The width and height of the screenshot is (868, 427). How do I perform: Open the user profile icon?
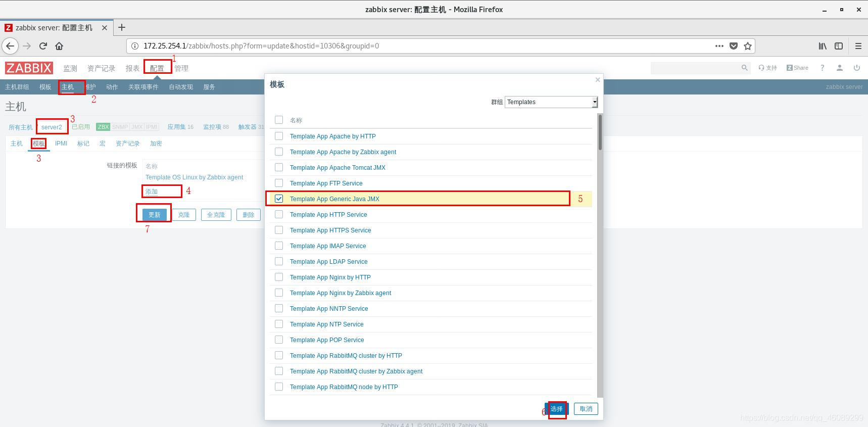click(839, 68)
